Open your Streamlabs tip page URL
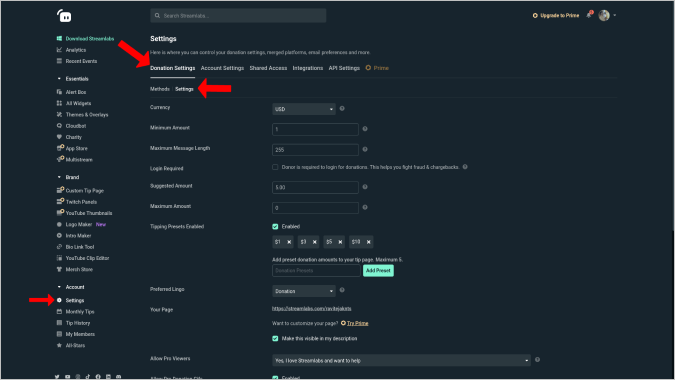675x380 pixels. coord(312,309)
